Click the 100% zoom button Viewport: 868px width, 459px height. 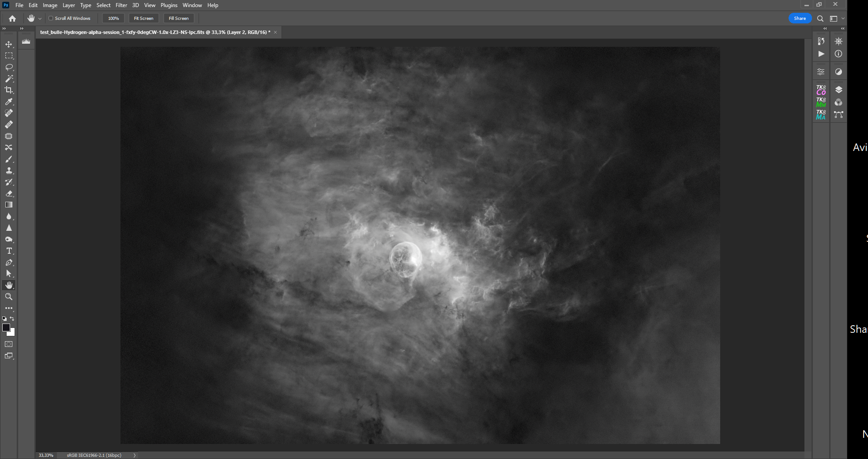[x=113, y=19]
